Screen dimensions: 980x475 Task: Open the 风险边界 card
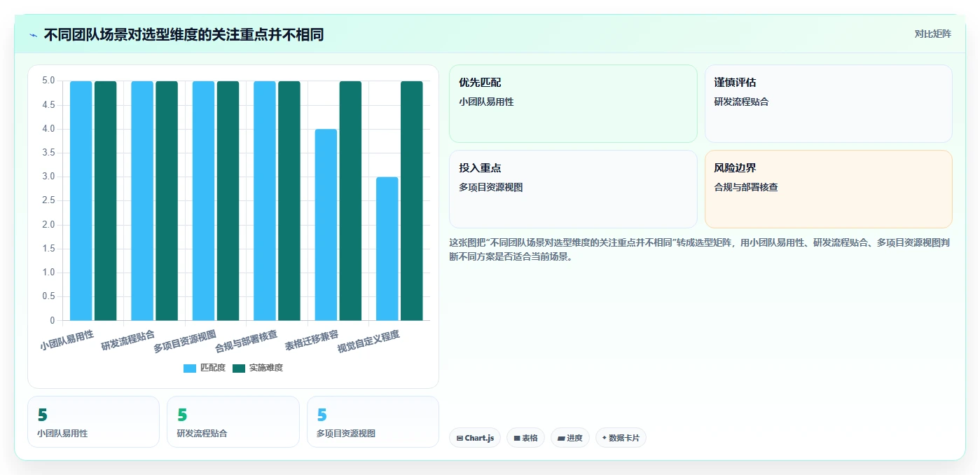tap(828, 189)
